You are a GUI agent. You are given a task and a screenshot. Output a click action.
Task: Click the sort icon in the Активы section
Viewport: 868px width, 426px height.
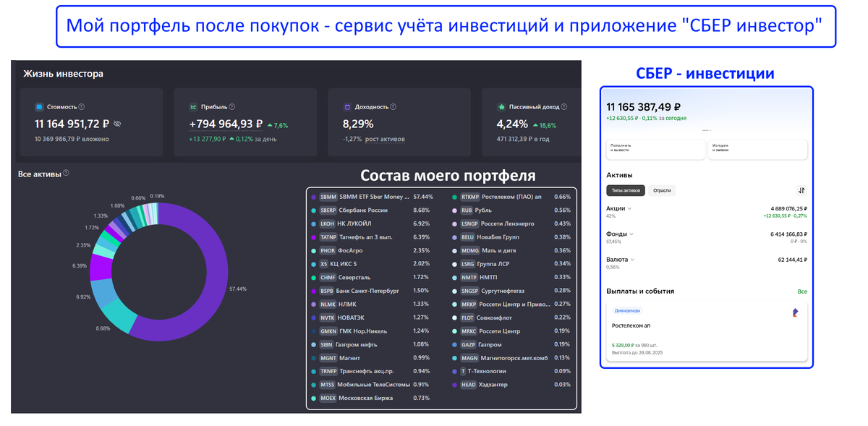801,190
